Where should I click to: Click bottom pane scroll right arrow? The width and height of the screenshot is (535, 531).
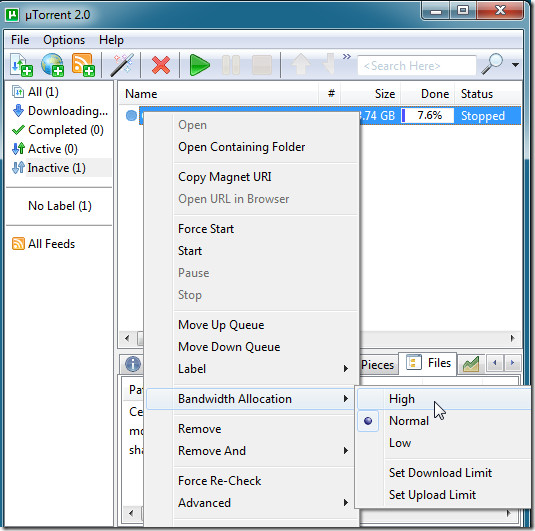tap(508, 513)
